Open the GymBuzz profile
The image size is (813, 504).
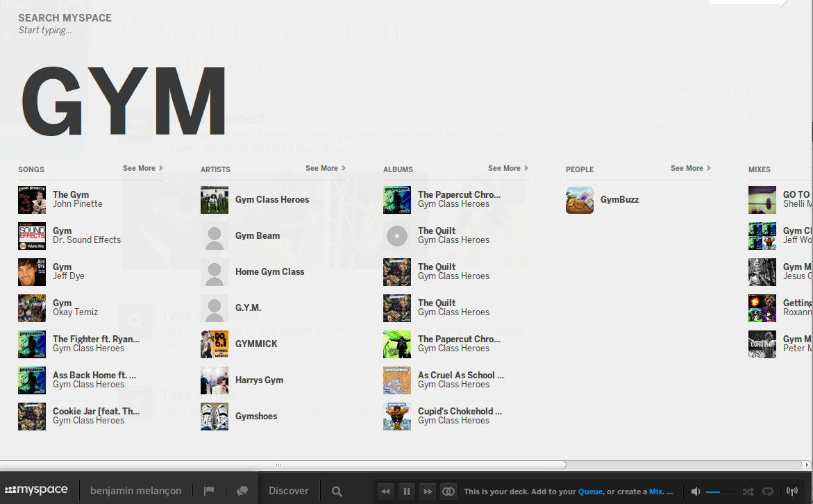pyautogui.click(x=619, y=200)
